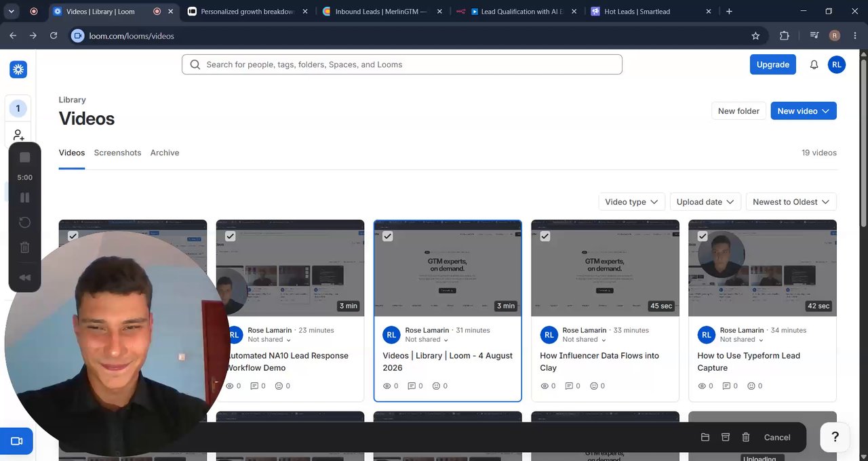Open the How Influencer Data Flows into Clay title
This screenshot has height=461, width=868.
pyautogui.click(x=599, y=362)
